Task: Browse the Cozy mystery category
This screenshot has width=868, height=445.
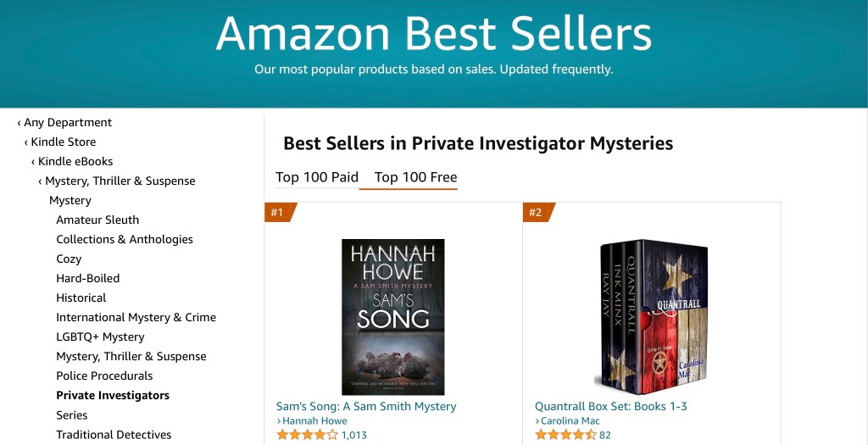Action: (x=69, y=259)
